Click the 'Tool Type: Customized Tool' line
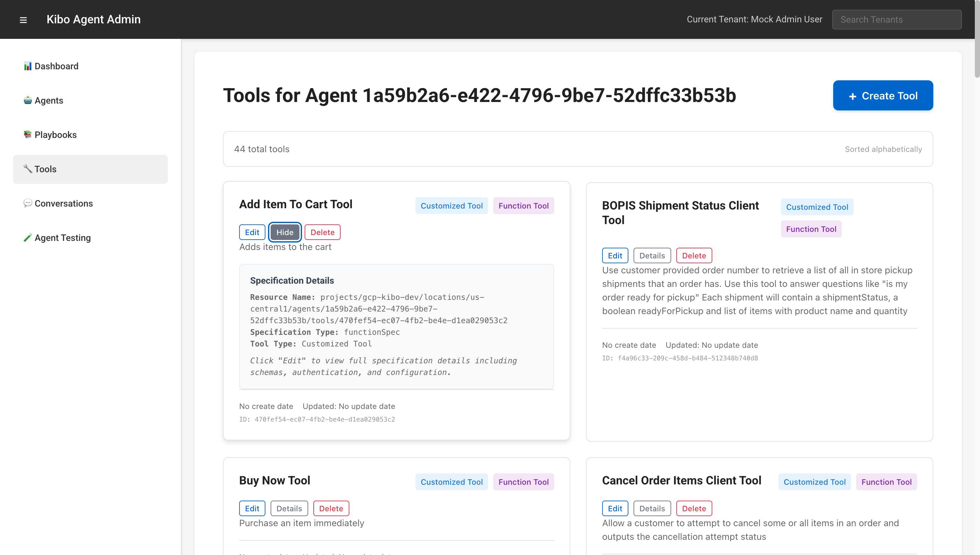This screenshot has width=980, height=555. click(310, 344)
